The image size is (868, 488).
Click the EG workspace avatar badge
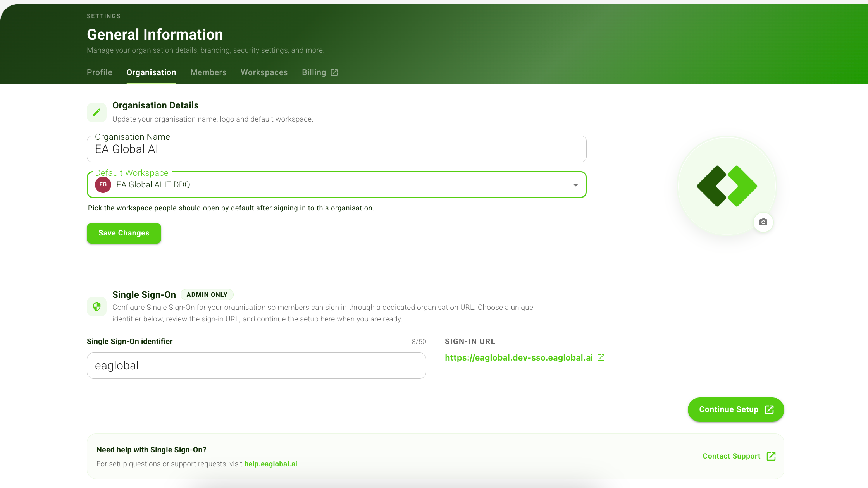click(x=103, y=184)
